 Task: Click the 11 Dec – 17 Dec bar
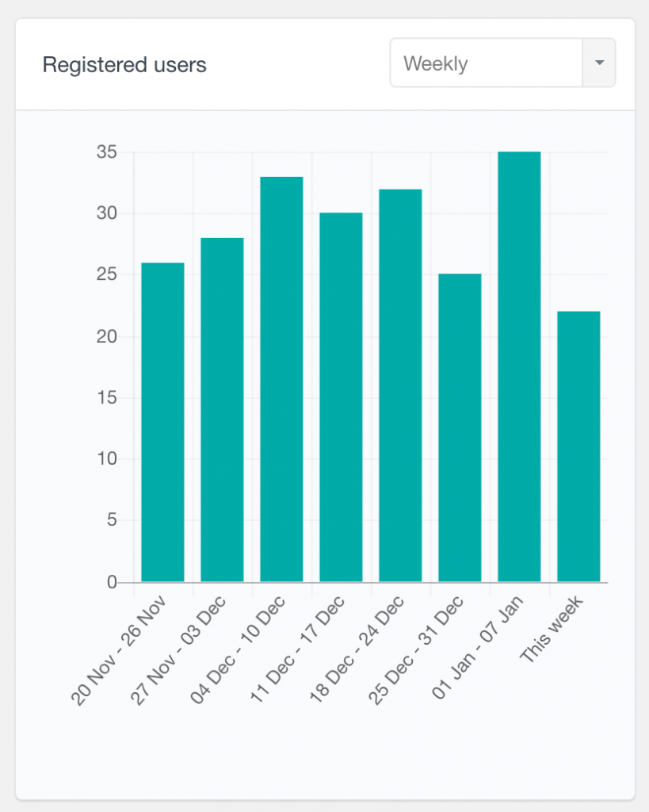click(340, 396)
